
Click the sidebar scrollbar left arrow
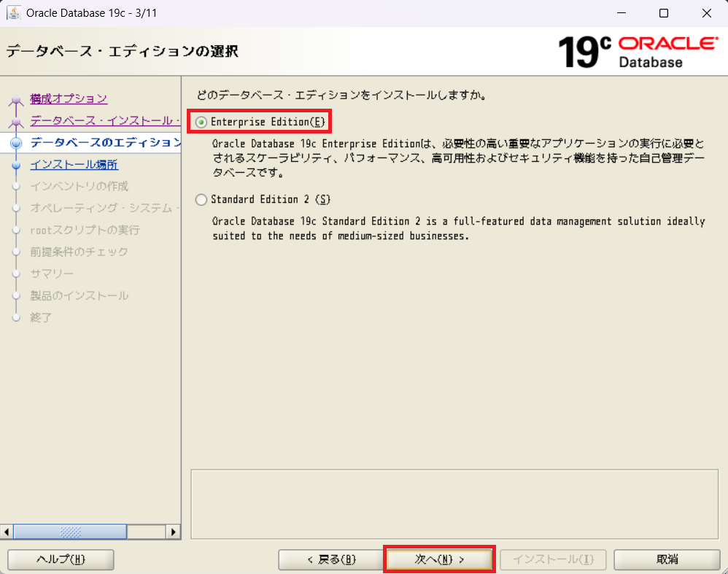[7, 532]
